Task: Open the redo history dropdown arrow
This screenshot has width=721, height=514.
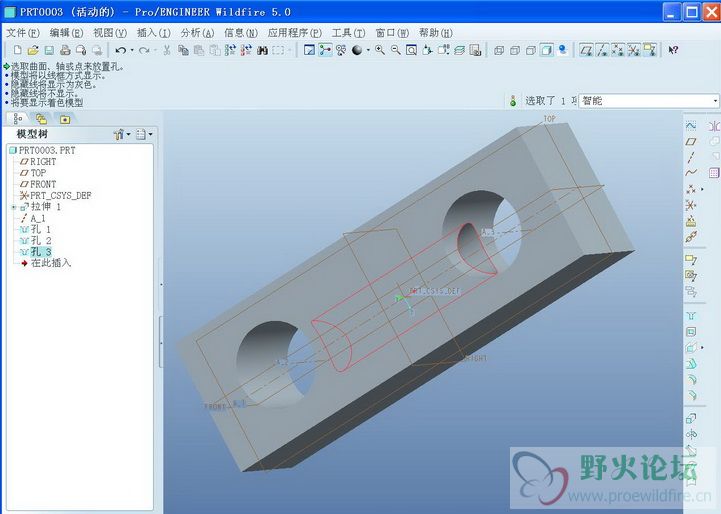Action: point(155,50)
